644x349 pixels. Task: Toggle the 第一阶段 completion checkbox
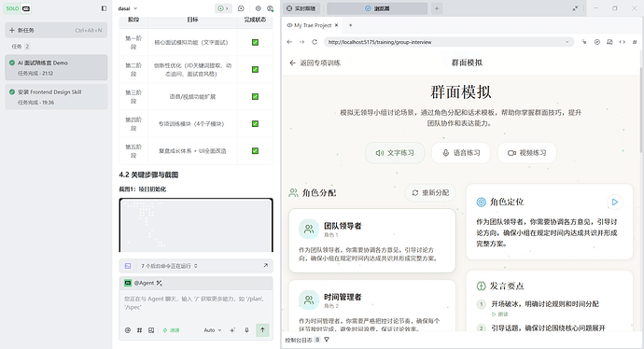[255, 42]
